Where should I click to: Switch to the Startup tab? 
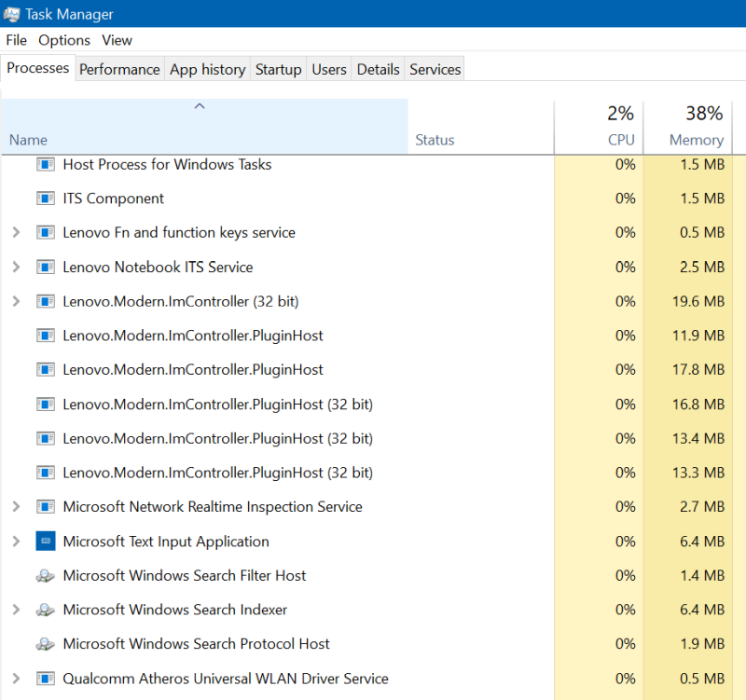[x=278, y=69]
